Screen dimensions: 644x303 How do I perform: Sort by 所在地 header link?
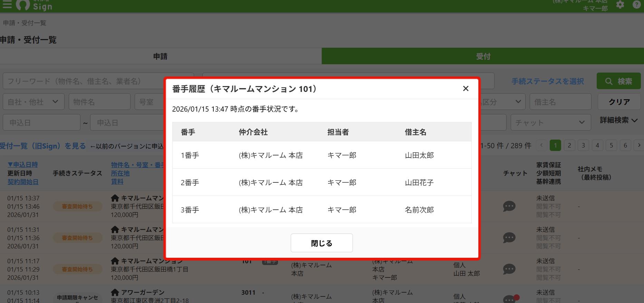point(120,173)
